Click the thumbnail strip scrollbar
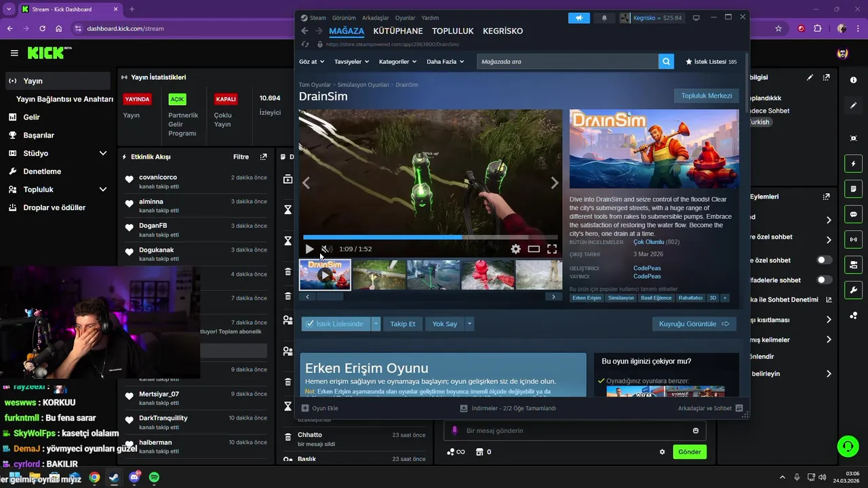Screen dimensions: 868x488 point(329,297)
